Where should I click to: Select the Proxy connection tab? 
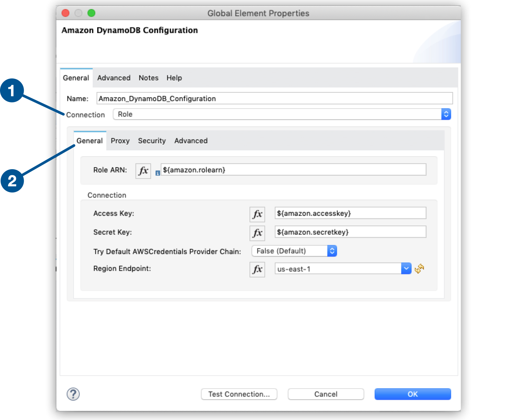[x=120, y=141]
